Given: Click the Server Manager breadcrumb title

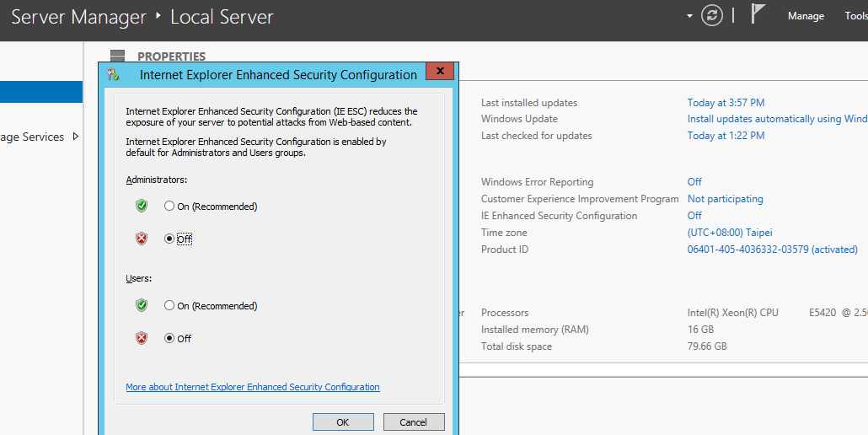Looking at the screenshot, I should tap(78, 17).
